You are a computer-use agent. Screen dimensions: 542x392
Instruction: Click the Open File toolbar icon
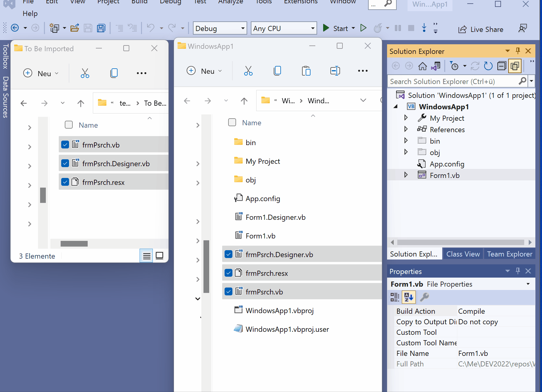[x=74, y=28]
